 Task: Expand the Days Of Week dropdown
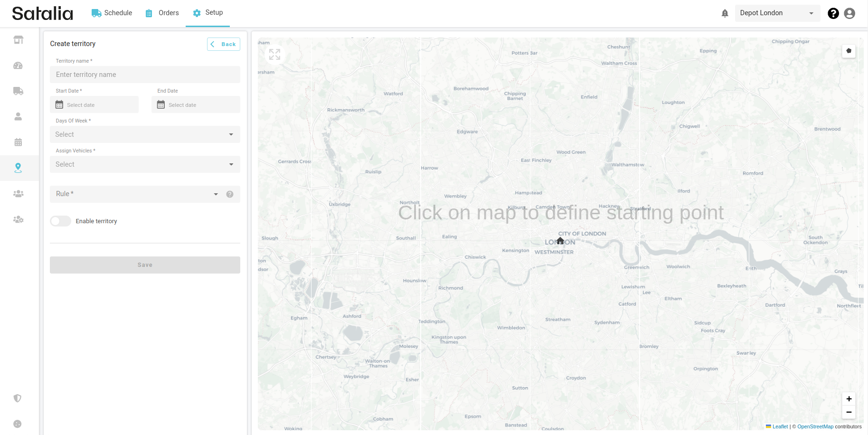click(x=145, y=134)
